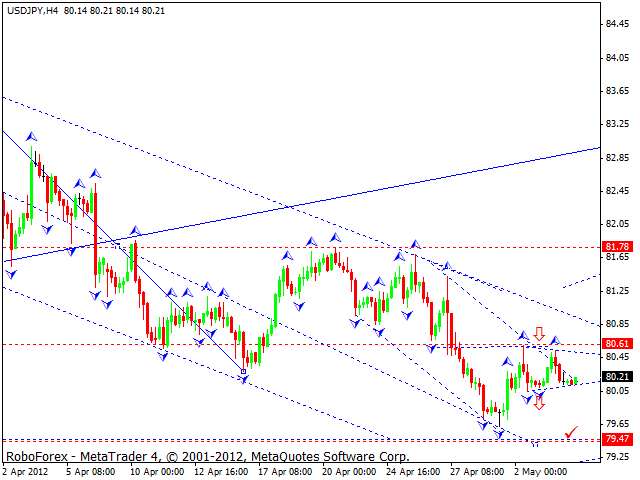The image size is (640, 480).
Task: Click the 82.45 price axis label
Action: click(617, 191)
